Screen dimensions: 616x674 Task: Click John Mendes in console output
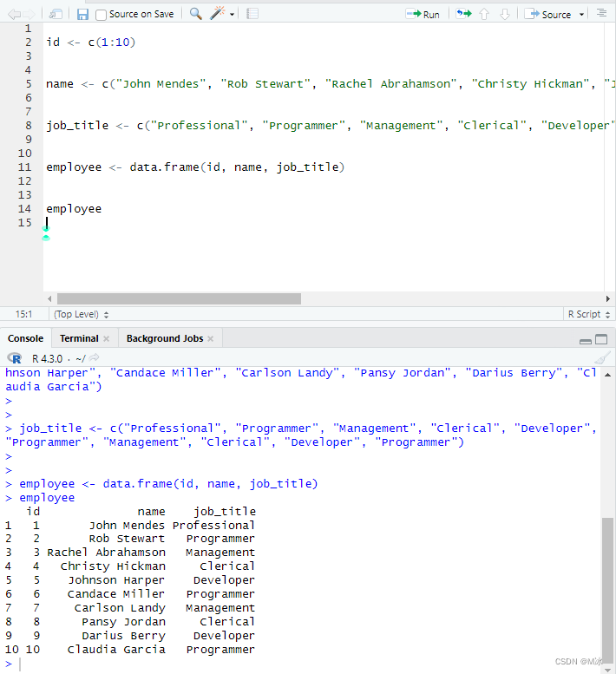tap(127, 525)
